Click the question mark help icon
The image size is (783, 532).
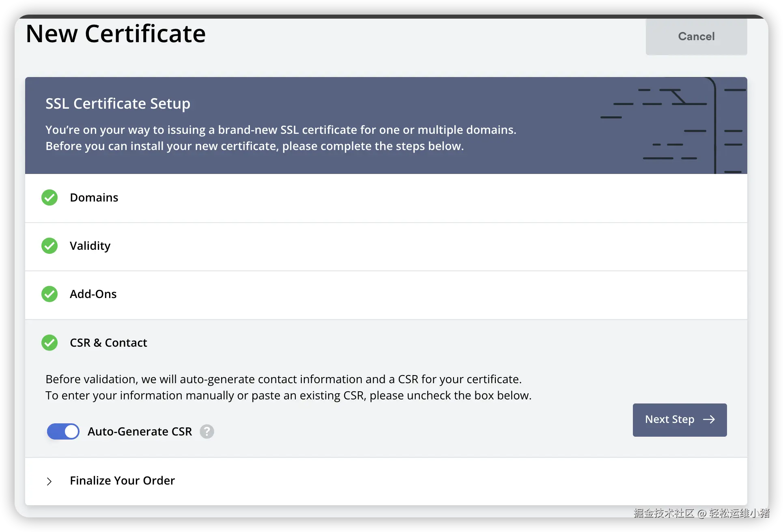[x=207, y=431]
